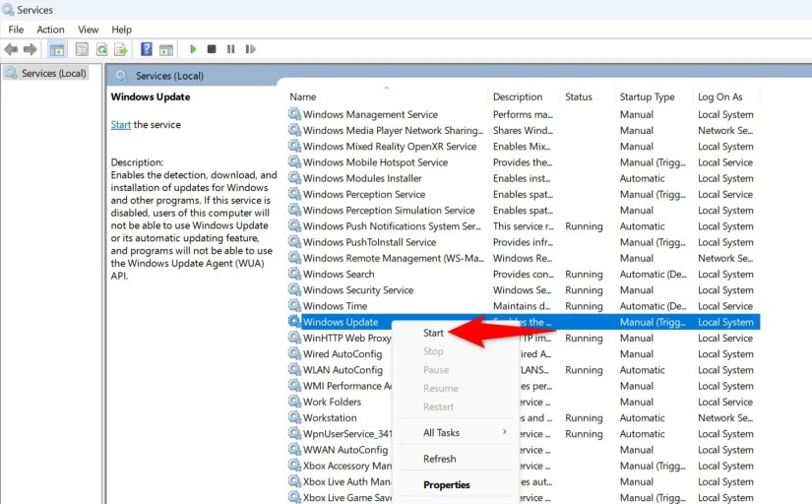Toggle the Show/Hide Action Pane icon
This screenshot has width=812, height=504.
(x=166, y=49)
